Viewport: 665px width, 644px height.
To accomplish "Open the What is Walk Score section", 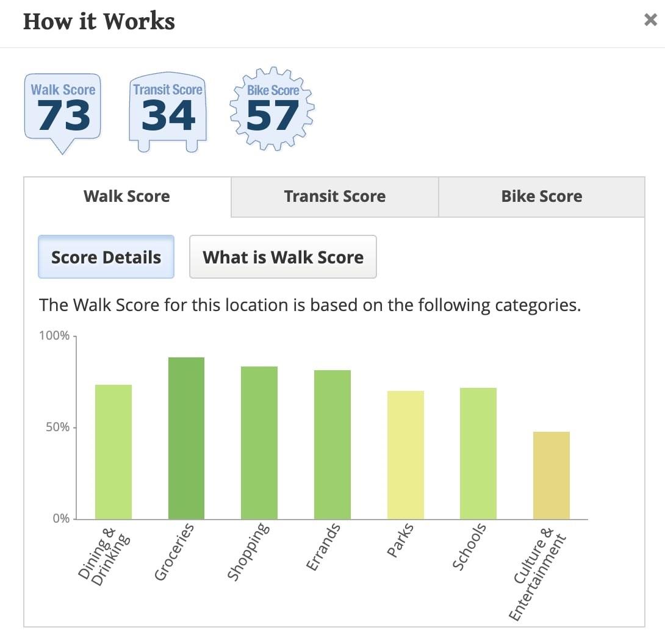I will 283,257.
